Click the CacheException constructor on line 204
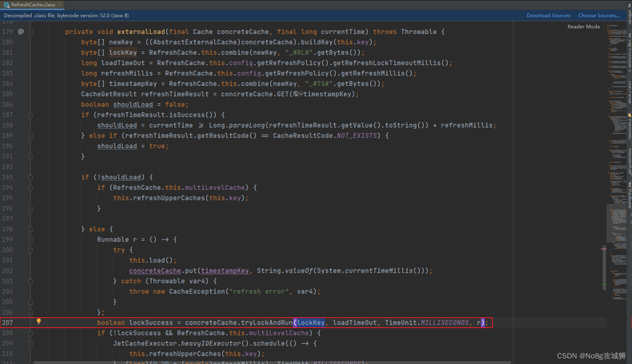The height and width of the screenshot is (364, 632). [197, 291]
